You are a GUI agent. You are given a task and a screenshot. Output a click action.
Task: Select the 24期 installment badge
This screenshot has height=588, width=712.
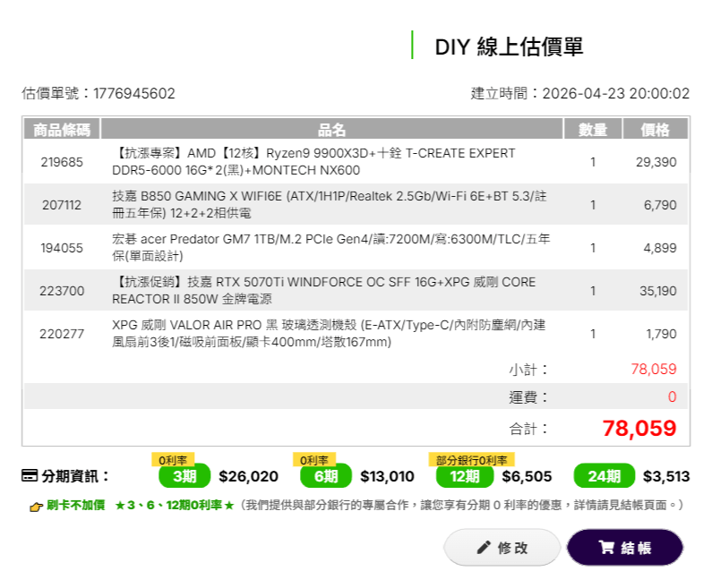[x=605, y=475]
